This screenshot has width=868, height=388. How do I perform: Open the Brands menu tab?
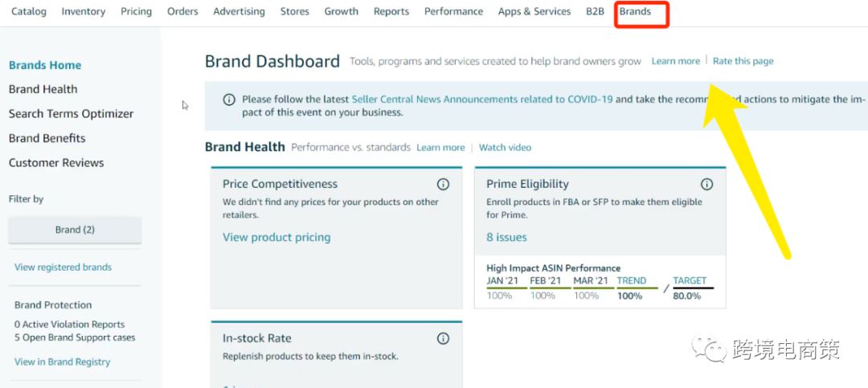coord(636,11)
